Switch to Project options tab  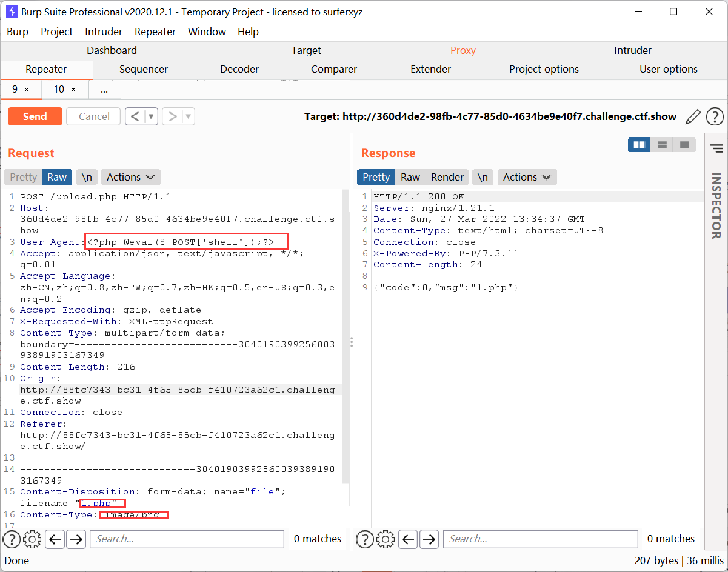tap(544, 69)
